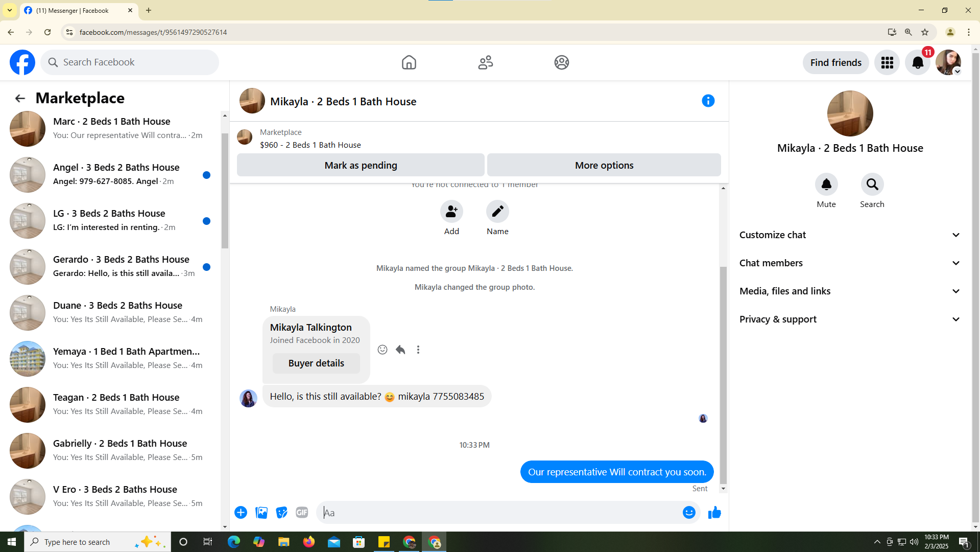Open a new browser tab
The height and width of the screenshot is (552, 980).
[x=149, y=10]
